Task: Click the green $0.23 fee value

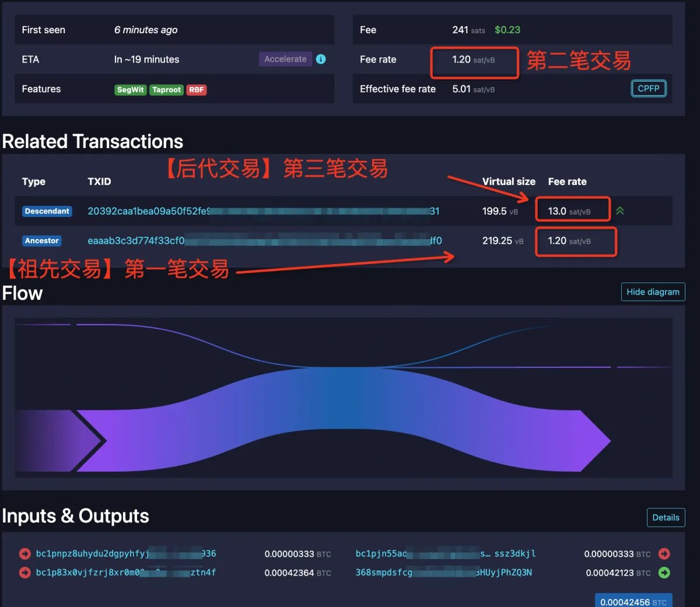Action: [507, 30]
